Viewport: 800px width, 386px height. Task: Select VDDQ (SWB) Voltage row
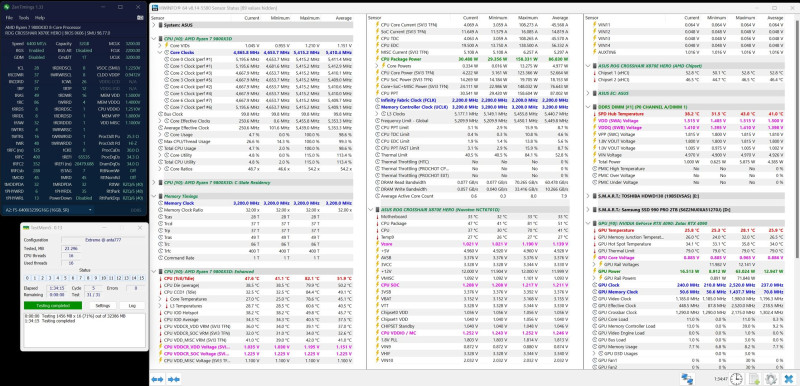click(689, 127)
